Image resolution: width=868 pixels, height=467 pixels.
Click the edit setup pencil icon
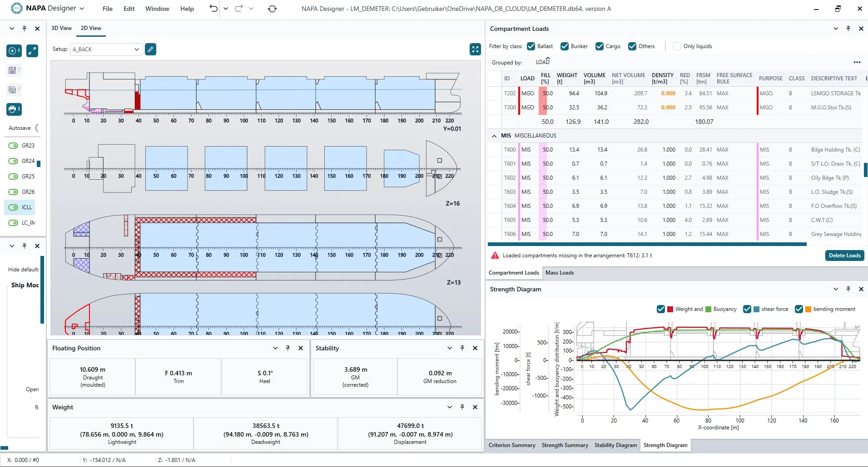coord(150,49)
